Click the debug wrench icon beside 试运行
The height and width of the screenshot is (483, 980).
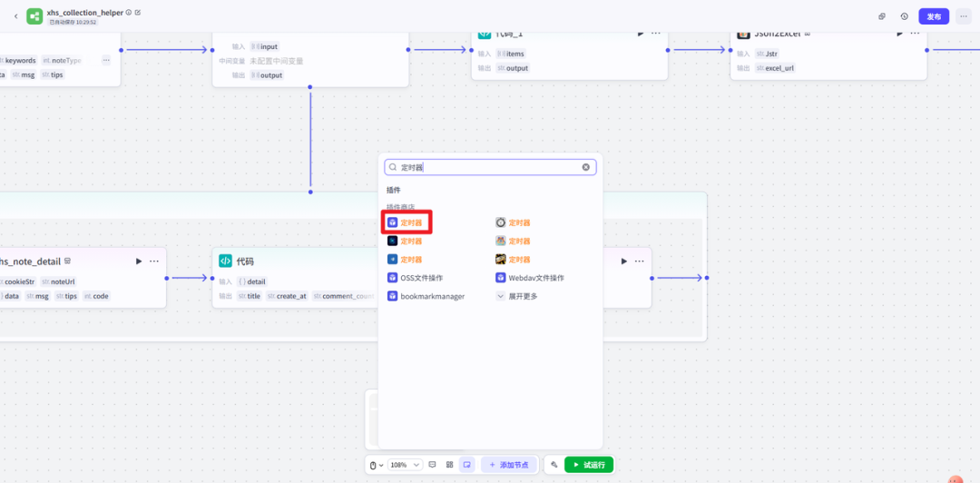coord(554,465)
